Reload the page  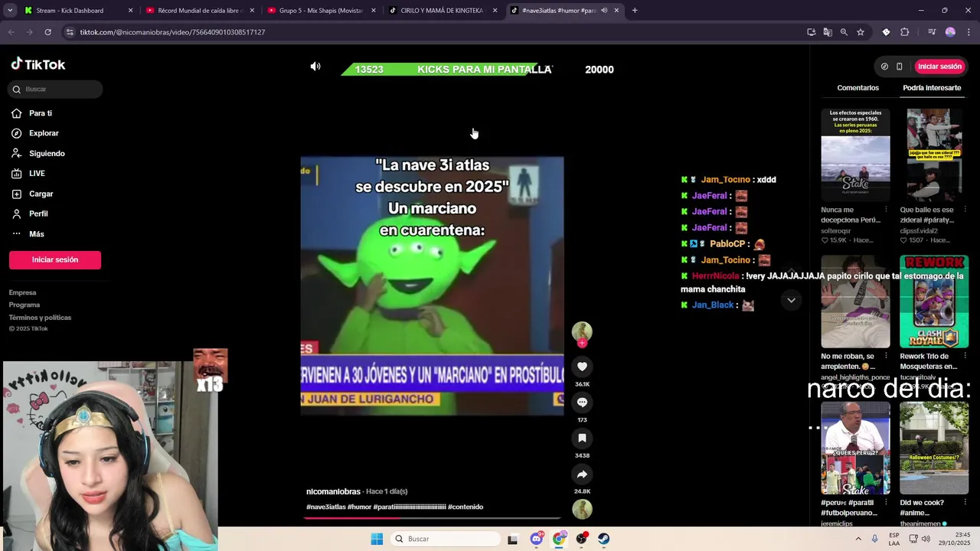[x=47, y=32]
